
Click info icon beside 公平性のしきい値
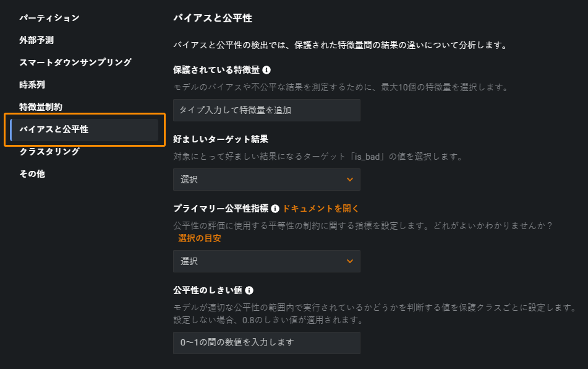tap(249, 290)
